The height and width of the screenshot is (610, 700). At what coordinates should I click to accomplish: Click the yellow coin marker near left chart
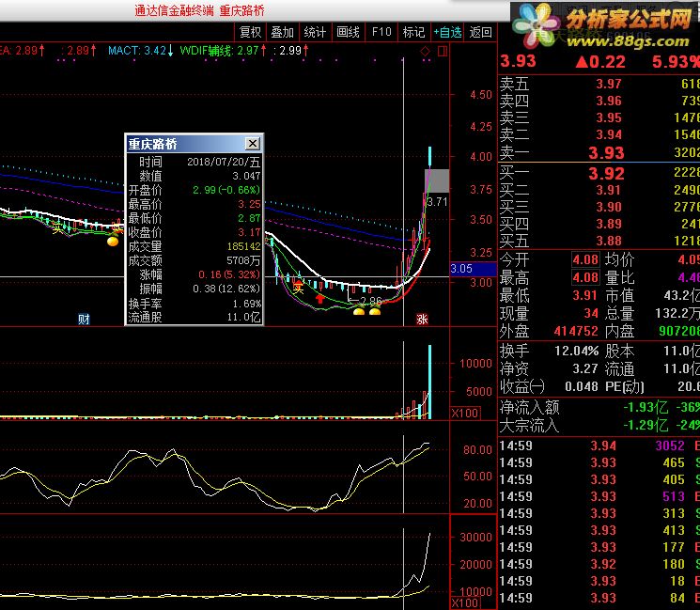click(113, 242)
